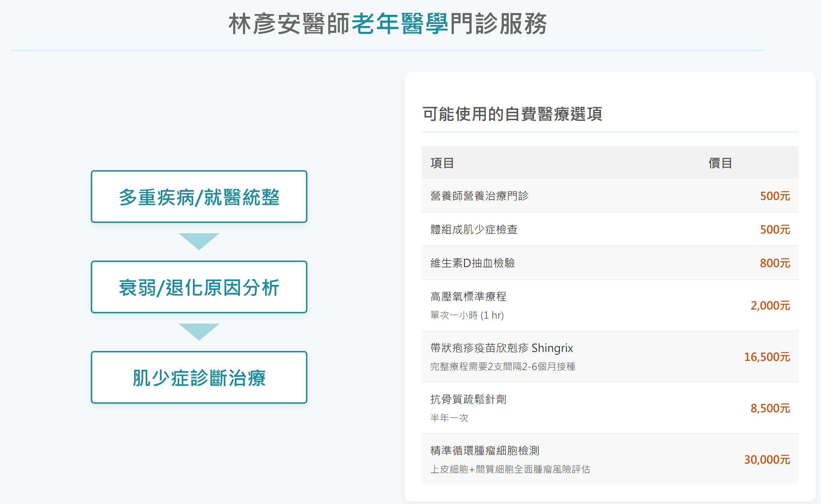This screenshot has height=504, width=821.
Task: Select the 維生素D抽血檢驗 row label
Action: coord(473,263)
